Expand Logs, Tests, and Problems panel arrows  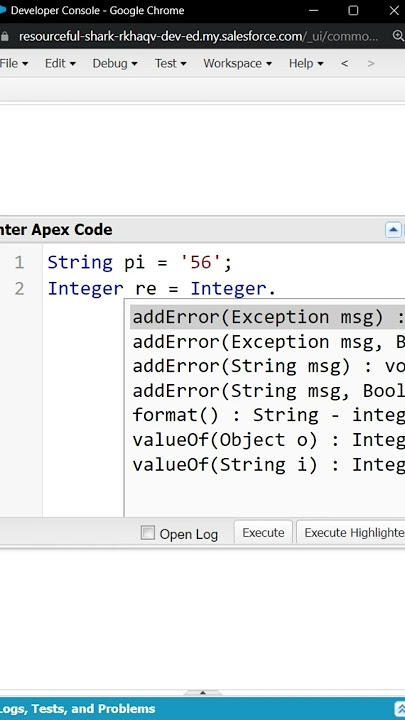399,708
